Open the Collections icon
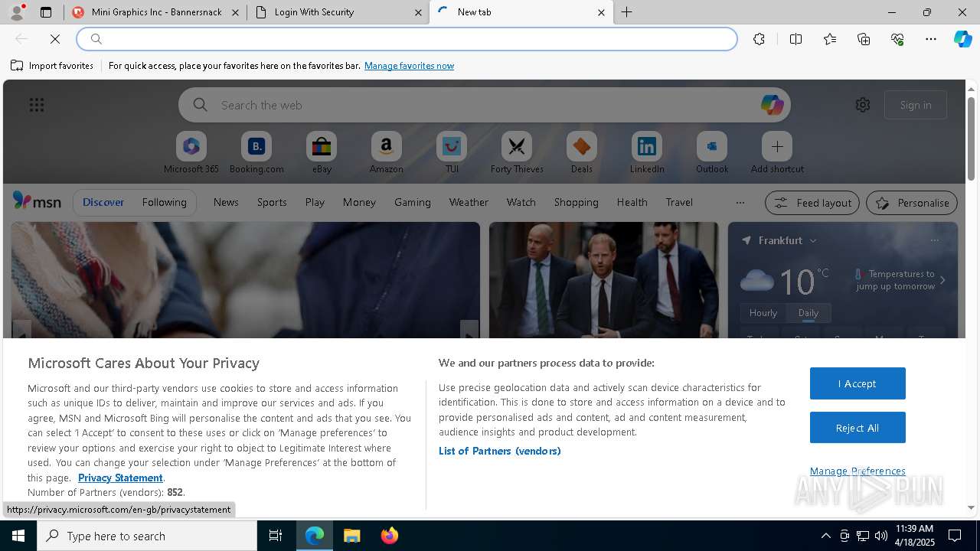The height and width of the screenshot is (551, 980). (x=864, y=39)
